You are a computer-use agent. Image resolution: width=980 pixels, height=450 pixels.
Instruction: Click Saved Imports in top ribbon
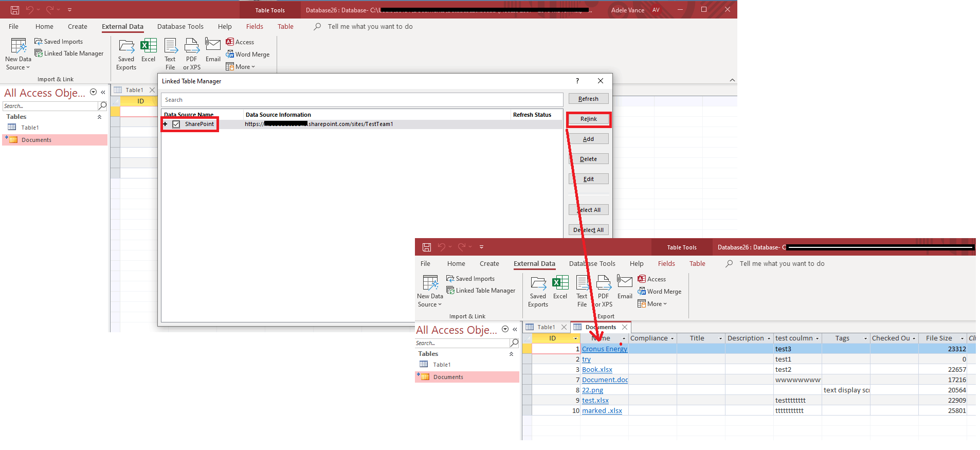pos(59,42)
